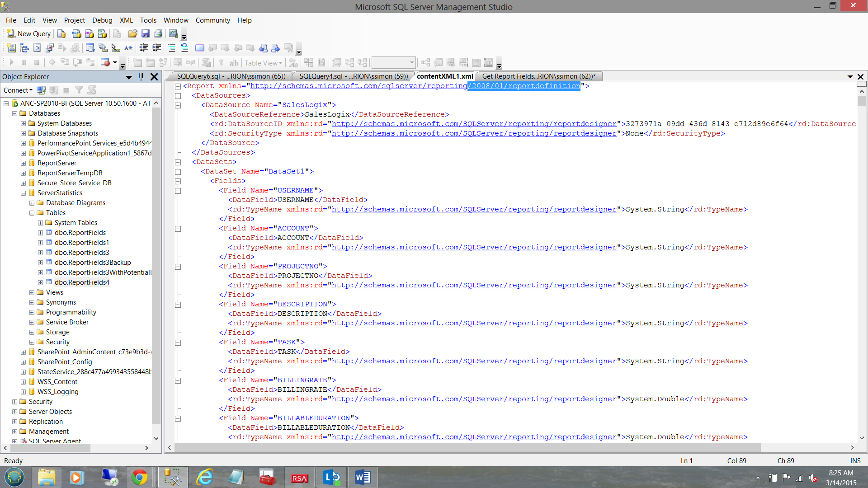Open the Community menu

(x=212, y=20)
